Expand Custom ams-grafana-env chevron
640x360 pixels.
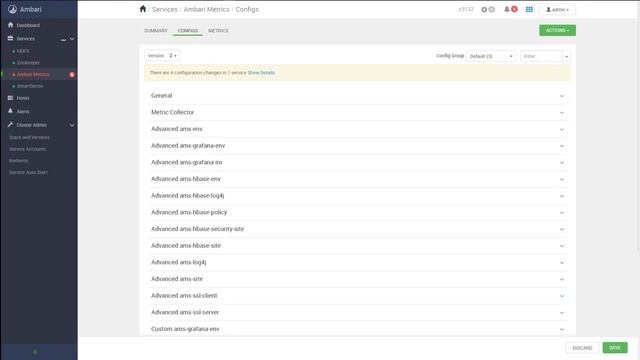(562, 329)
